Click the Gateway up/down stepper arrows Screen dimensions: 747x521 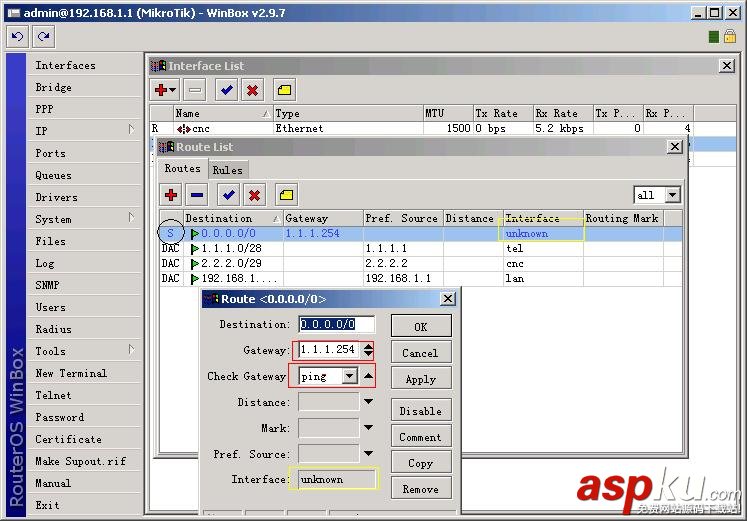[x=368, y=350]
